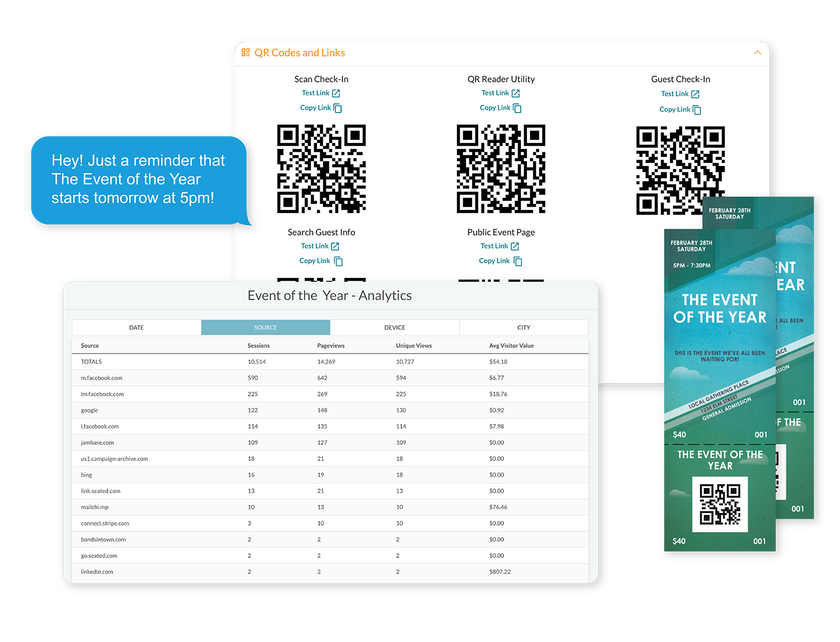Switch to the DATE analytics tab

(x=137, y=327)
